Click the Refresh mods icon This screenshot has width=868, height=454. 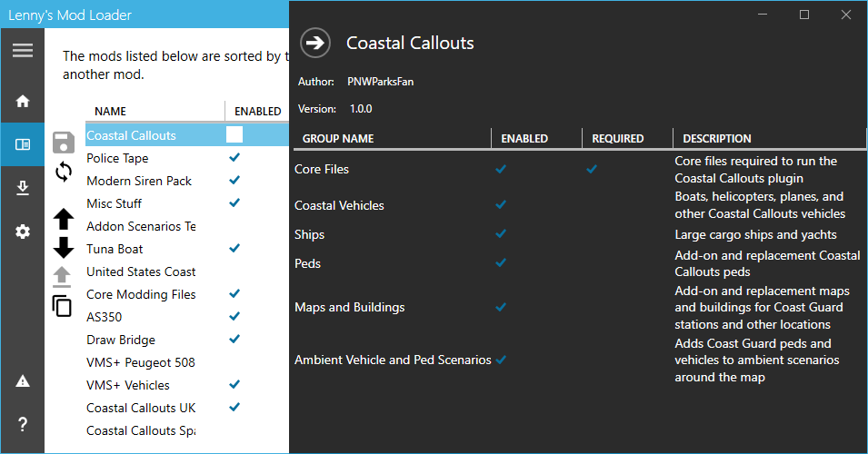point(63,171)
